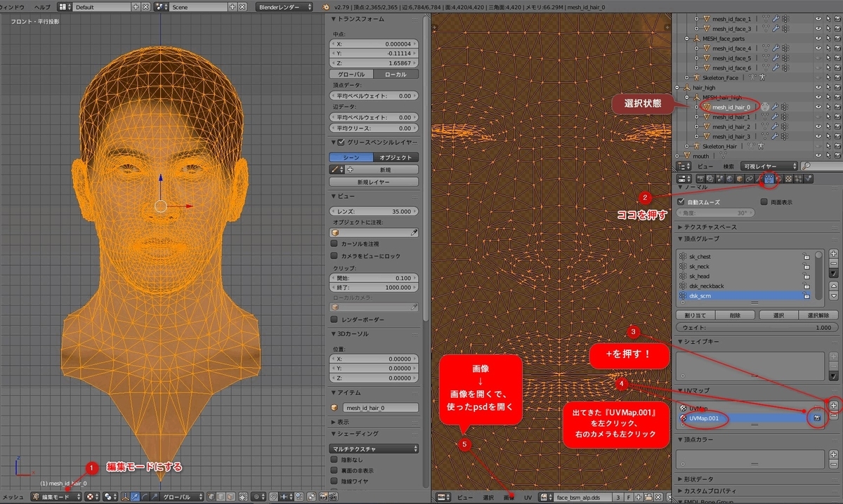The width and height of the screenshot is (843, 504).
Task: Adjust the ウェイト slider
Action: [757, 327]
